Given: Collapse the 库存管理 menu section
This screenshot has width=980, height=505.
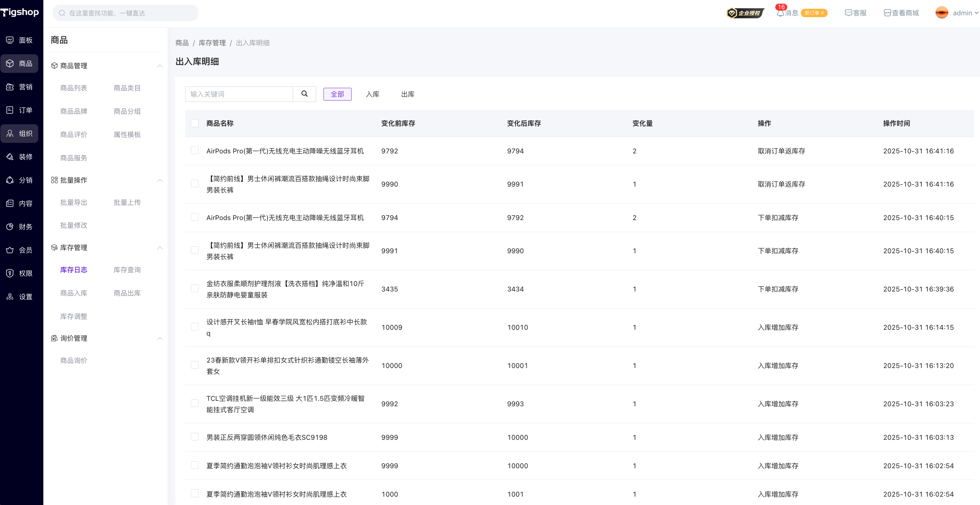Looking at the screenshot, I should tap(160, 248).
